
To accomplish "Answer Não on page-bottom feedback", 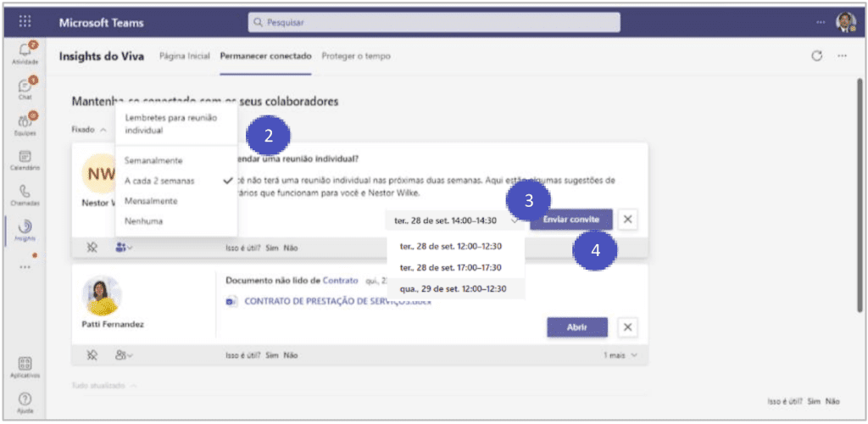I will [832, 401].
